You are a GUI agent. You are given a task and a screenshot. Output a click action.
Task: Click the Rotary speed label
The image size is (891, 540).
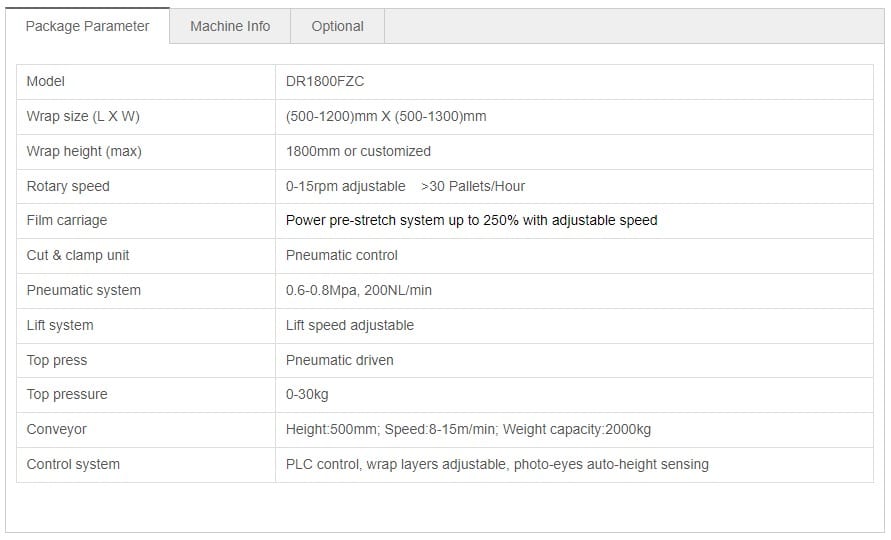68,186
